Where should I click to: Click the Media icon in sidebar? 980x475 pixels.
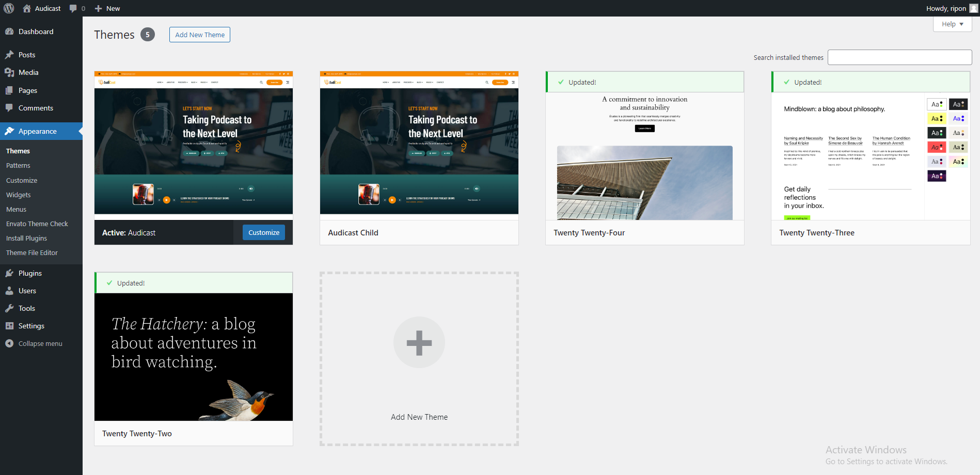(9, 72)
